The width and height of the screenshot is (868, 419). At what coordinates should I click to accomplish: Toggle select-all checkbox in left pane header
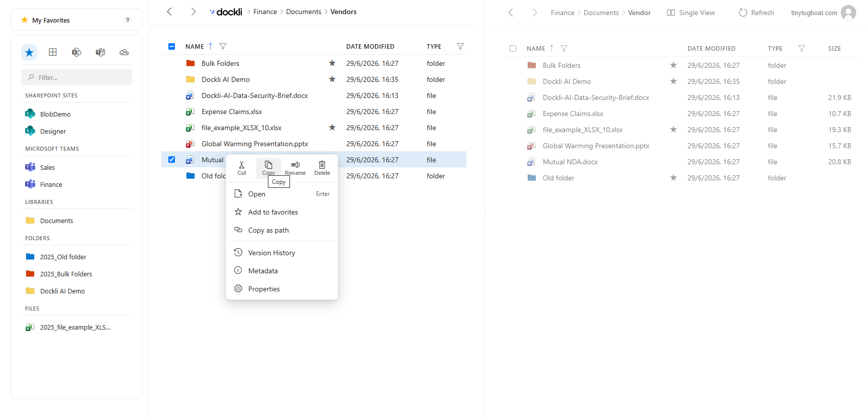pos(172,46)
